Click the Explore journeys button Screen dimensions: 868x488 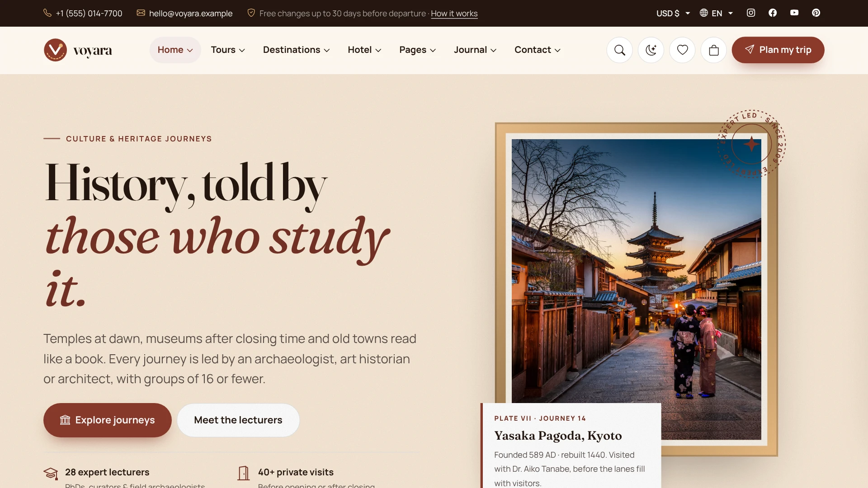click(108, 420)
